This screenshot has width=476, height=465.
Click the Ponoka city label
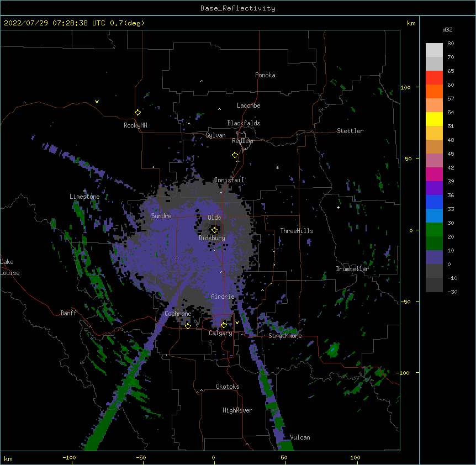point(265,75)
